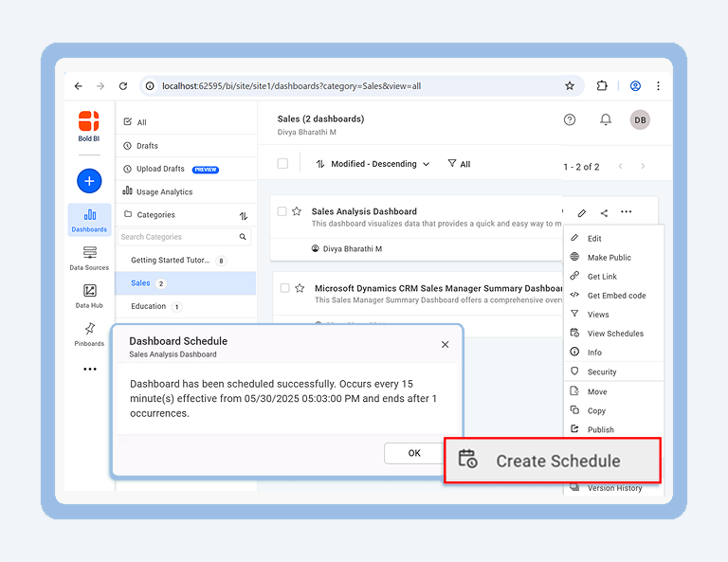The width and height of the screenshot is (728, 562).
Task: Select the Education category
Action: pos(186,306)
